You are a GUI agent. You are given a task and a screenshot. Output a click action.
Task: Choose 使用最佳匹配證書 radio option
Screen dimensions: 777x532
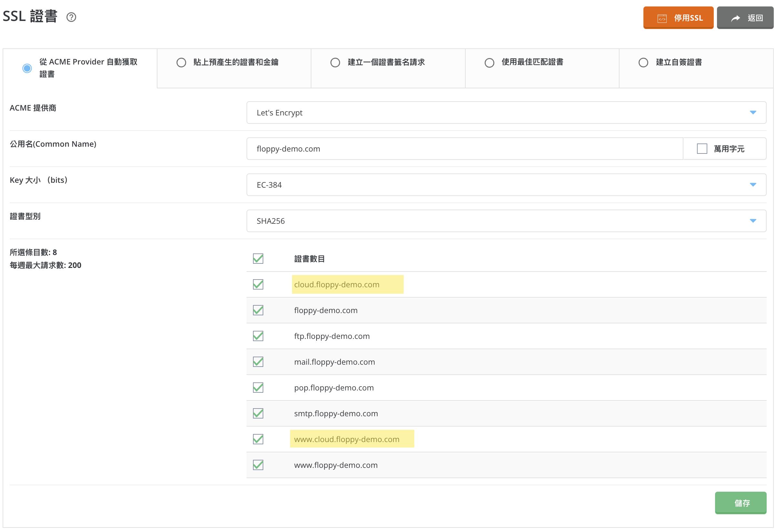click(x=489, y=63)
